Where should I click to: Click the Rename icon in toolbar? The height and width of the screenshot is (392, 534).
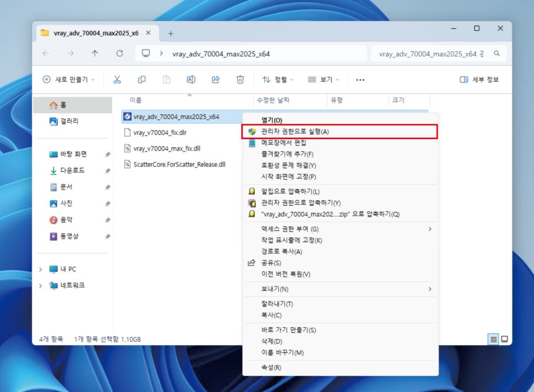coord(191,80)
